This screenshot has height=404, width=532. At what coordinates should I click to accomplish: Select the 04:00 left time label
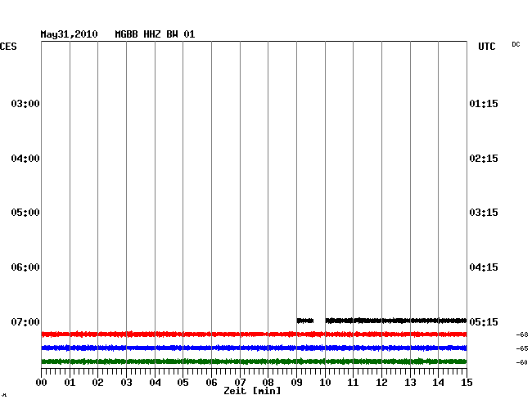coord(25,159)
